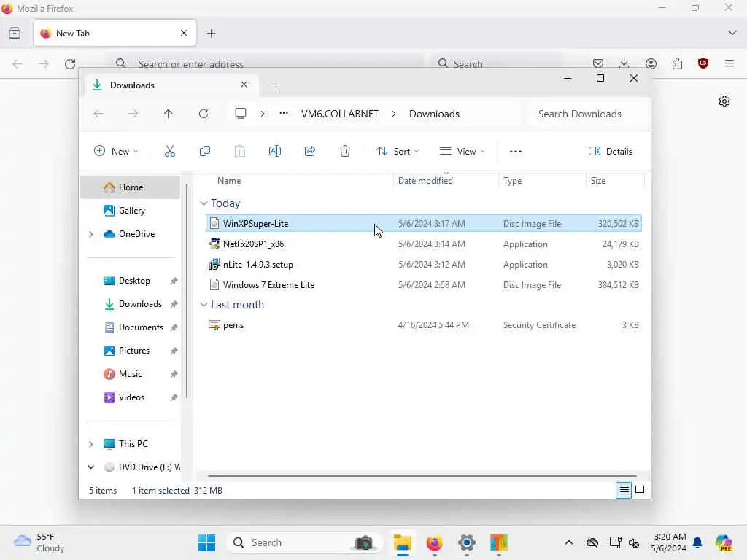Open Music in Quick access
747x560 pixels.
(130, 374)
